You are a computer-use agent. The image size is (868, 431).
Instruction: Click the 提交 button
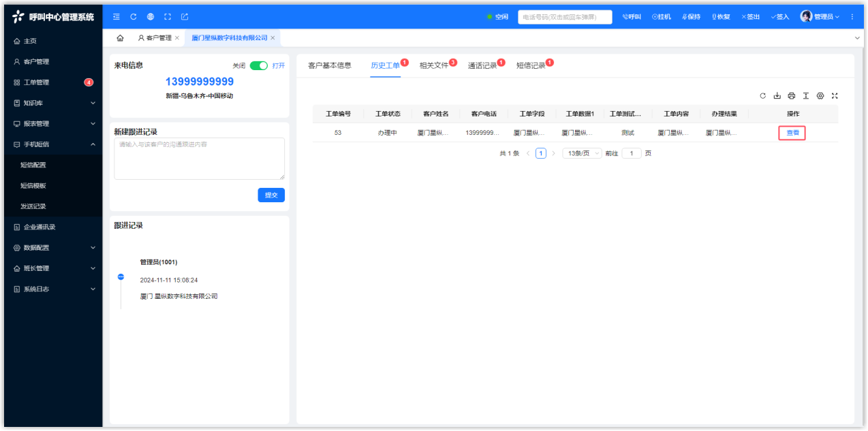click(271, 195)
